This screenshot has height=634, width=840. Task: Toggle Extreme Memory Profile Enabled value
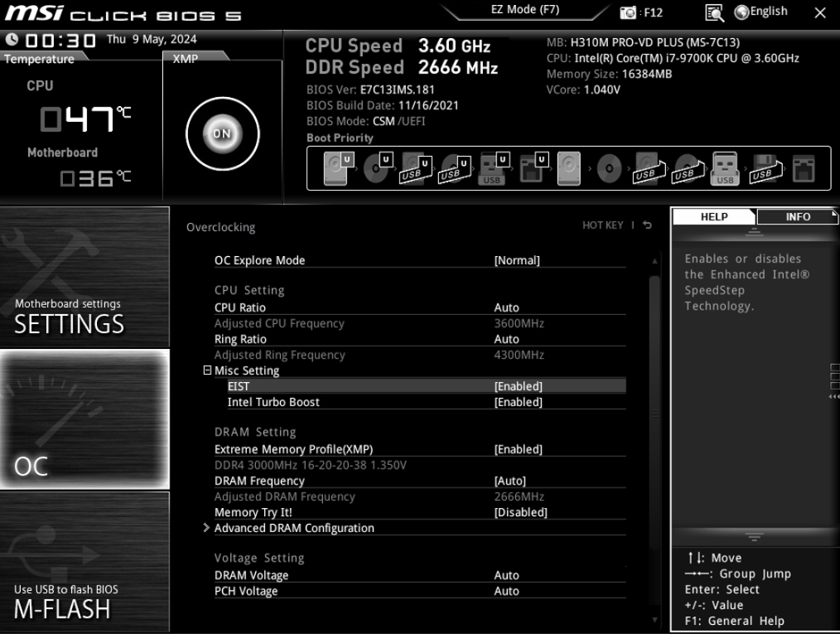coord(518,449)
